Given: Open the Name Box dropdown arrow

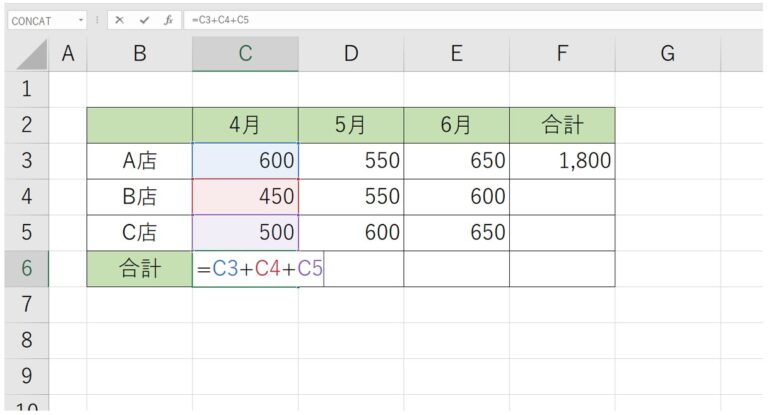Looking at the screenshot, I should [80, 21].
